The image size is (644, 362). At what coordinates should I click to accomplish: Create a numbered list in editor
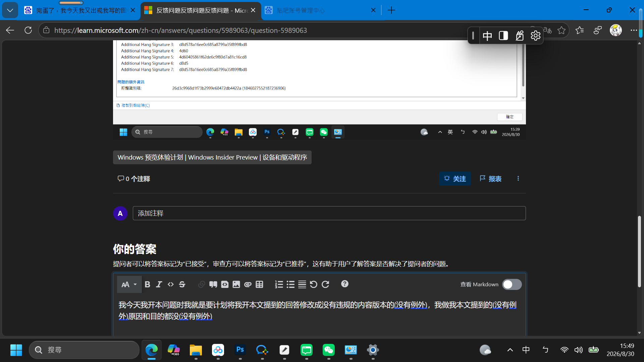click(x=279, y=284)
